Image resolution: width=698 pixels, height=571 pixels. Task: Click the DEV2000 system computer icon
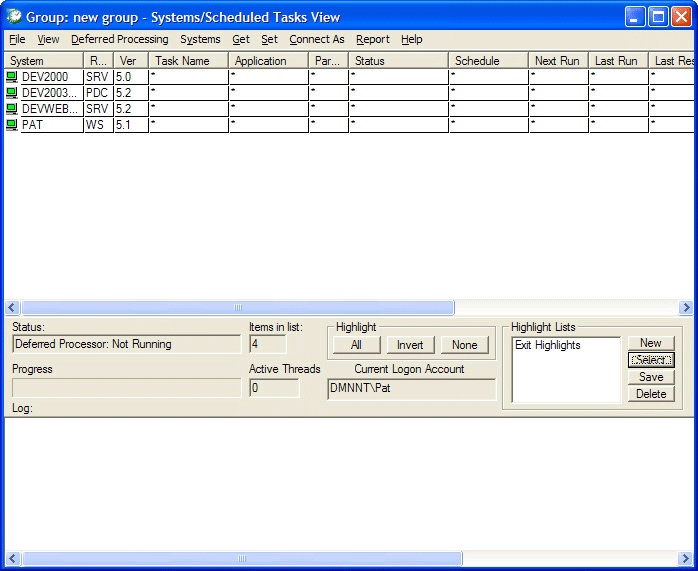(x=12, y=77)
